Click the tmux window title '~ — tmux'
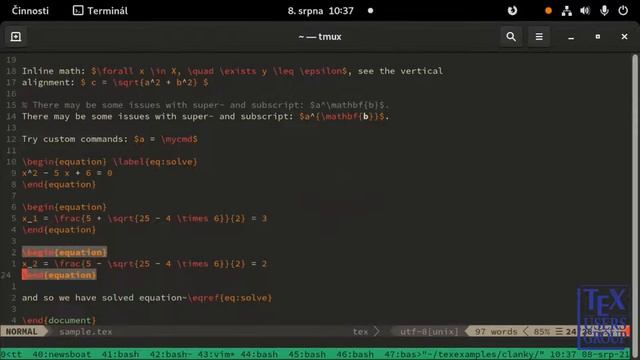 click(x=320, y=37)
